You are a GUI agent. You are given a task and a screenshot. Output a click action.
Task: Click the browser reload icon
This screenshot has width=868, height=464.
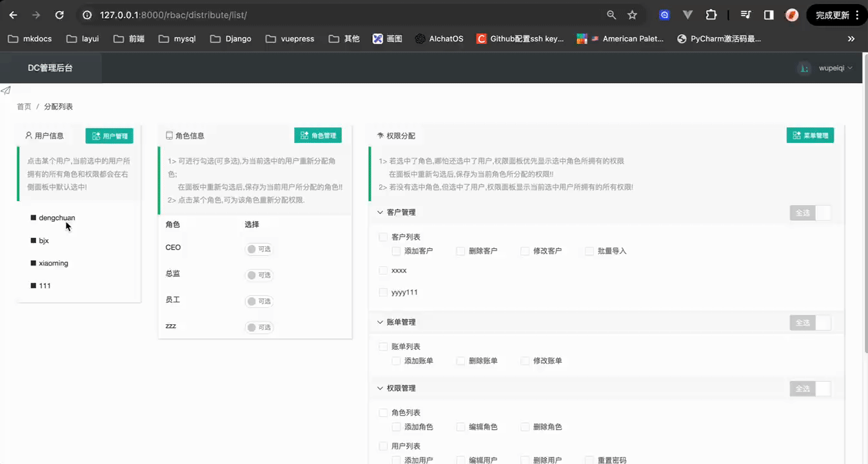(59, 15)
